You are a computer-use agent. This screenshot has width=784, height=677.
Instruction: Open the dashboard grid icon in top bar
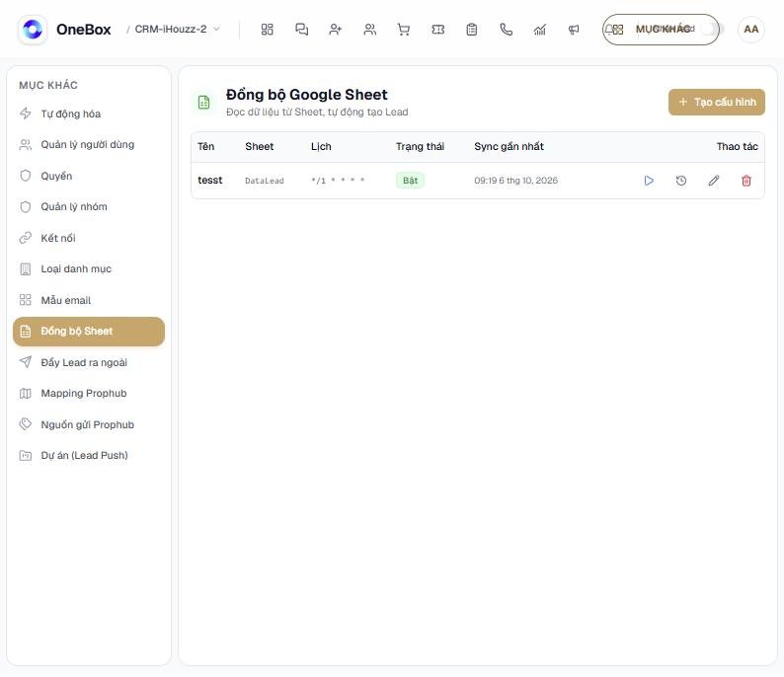(267, 30)
